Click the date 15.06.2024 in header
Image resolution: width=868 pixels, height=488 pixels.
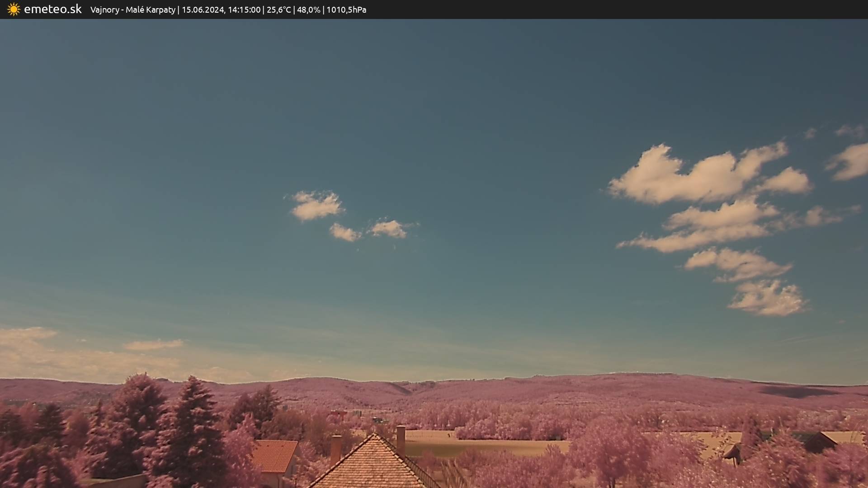[x=203, y=10]
